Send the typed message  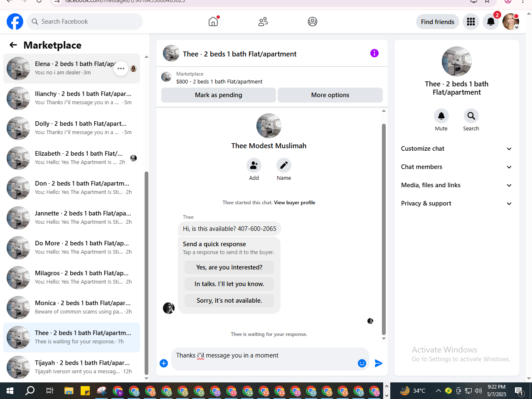pos(379,363)
